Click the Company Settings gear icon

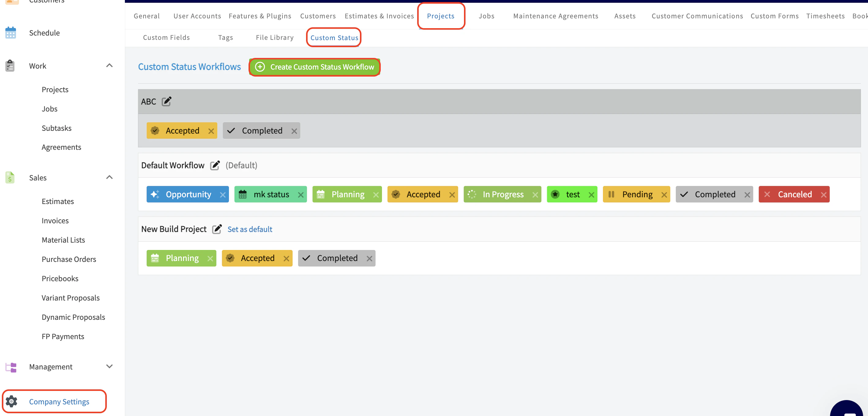click(x=11, y=401)
